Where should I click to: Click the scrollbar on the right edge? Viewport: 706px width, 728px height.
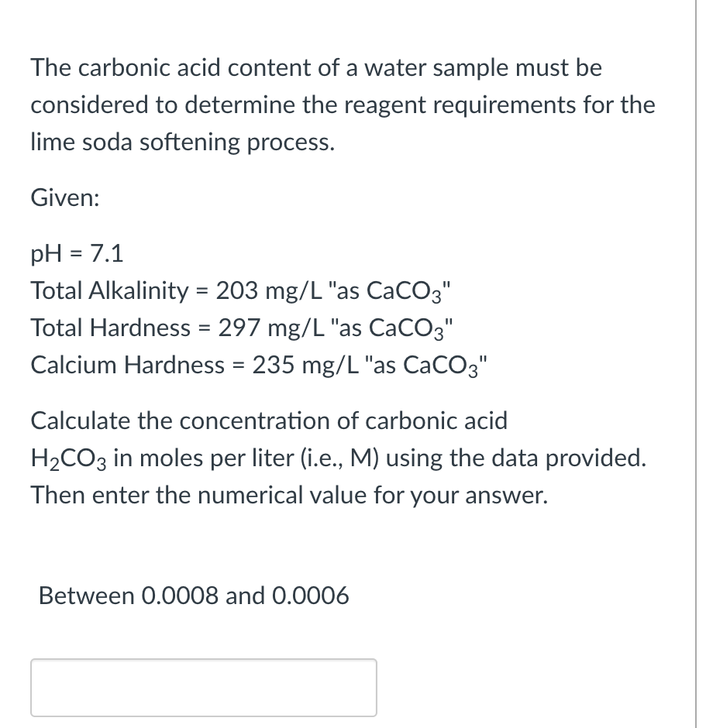tap(694, 364)
